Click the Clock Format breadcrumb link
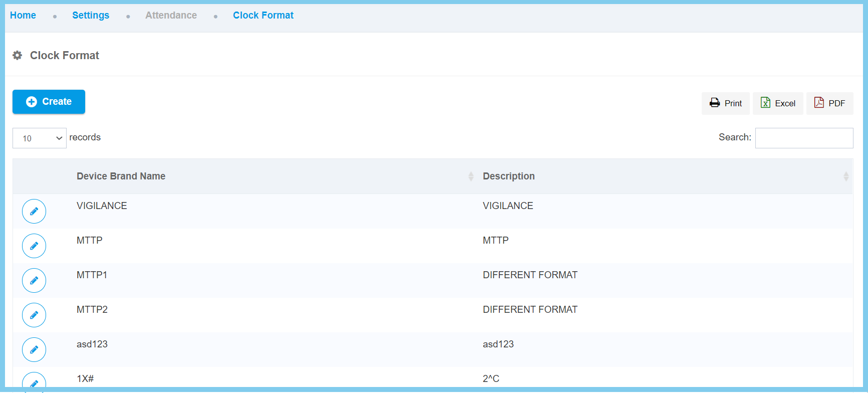This screenshot has width=868, height=393. (x=263, y=16)
